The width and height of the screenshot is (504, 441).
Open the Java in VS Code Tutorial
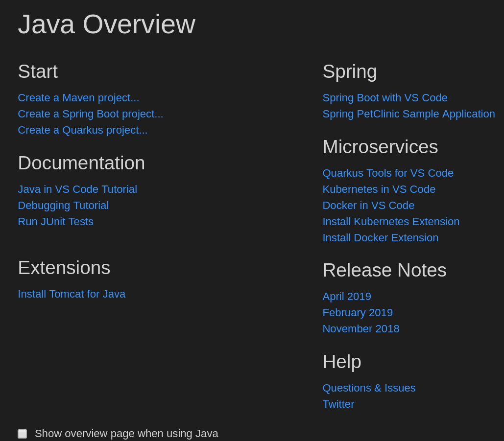pos(77,189)
